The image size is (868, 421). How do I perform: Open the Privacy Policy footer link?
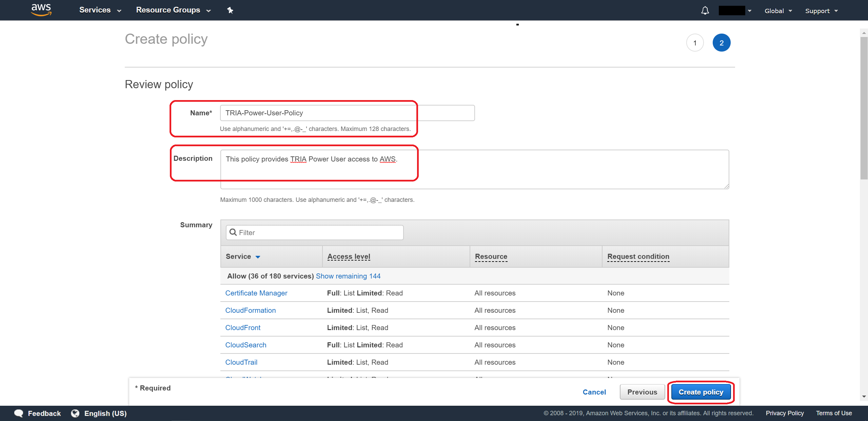click(x=785, y=413)
